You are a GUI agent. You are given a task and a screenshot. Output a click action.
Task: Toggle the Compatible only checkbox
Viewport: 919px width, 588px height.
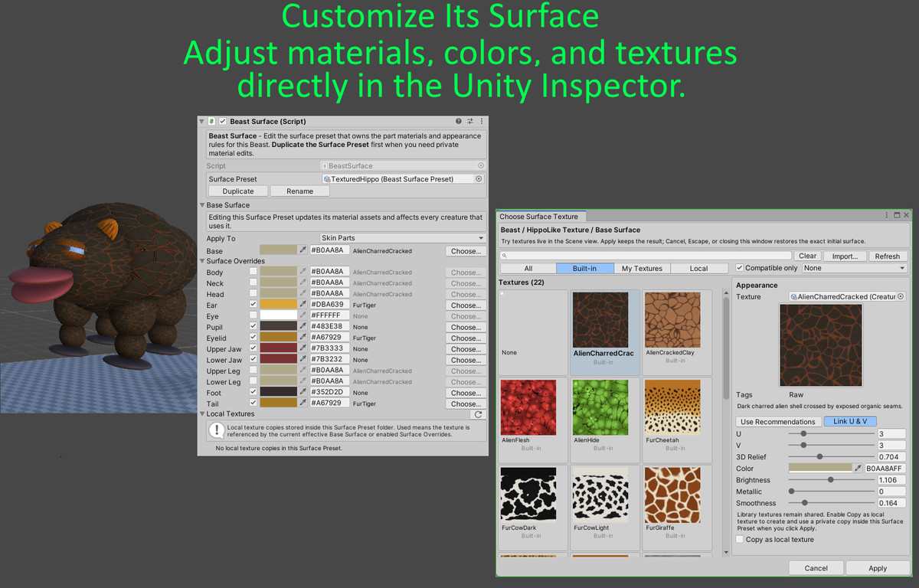tap(740, 268)
